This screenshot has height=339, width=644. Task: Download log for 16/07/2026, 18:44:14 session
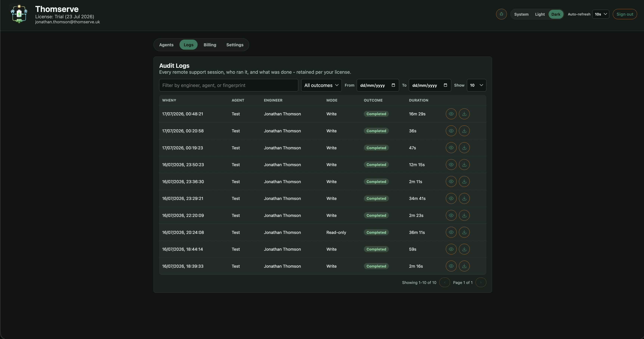(464, 249)
